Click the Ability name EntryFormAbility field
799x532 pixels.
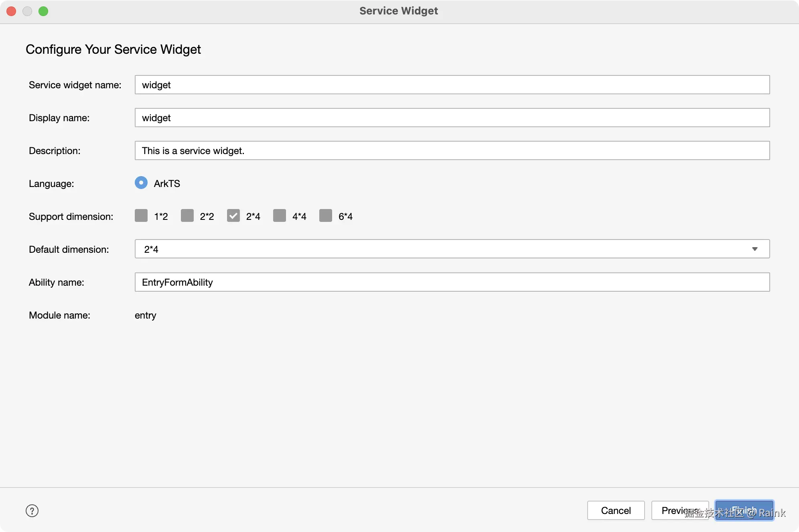click(452, 282)
